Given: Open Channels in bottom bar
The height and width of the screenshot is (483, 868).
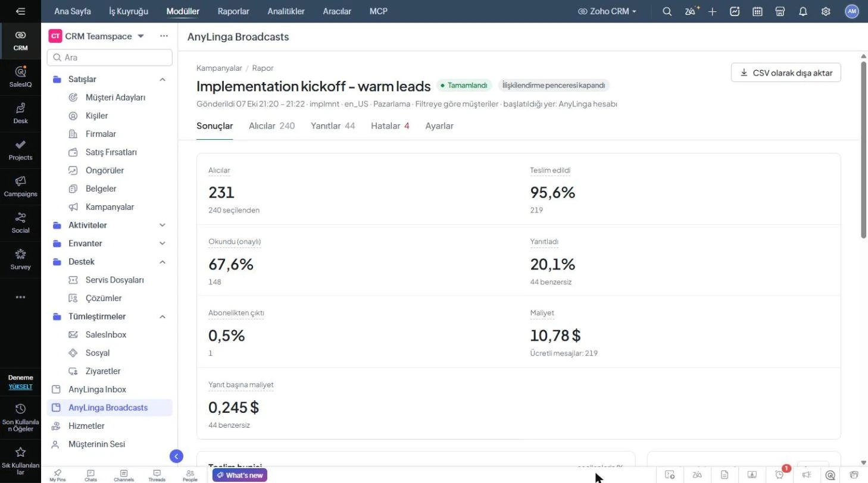Looking at the screenshot, I should (x=124, y=475).
